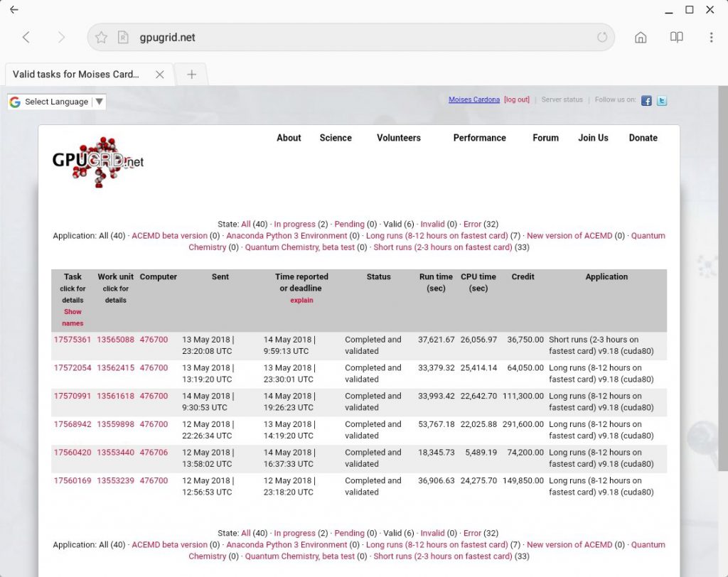This screenshot has height=577, width=728.
Task: Click the Twitter follow icon
Action: coord(662,101)
